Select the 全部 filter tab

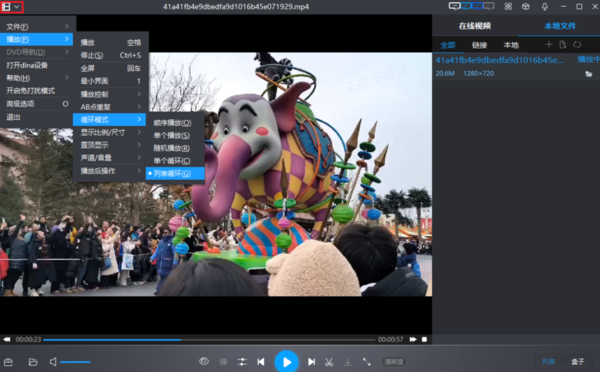tap(448, 45)
